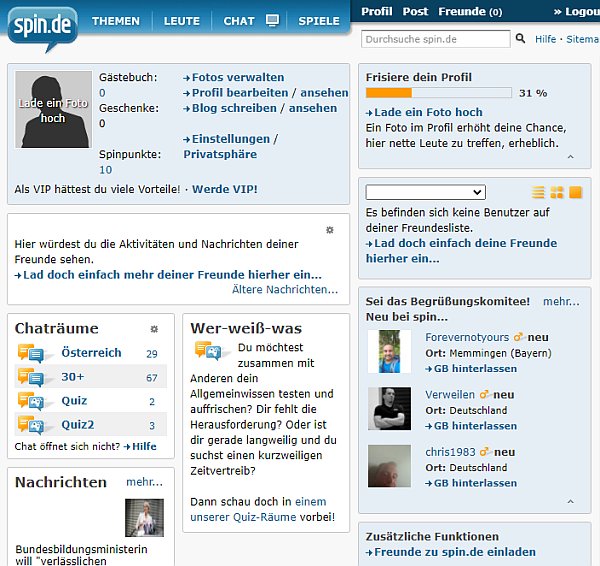Viewport: 600px width, 566px height.
Task: Click the spin.de logo
Action: pyautogui.click(x=42, y=28)
